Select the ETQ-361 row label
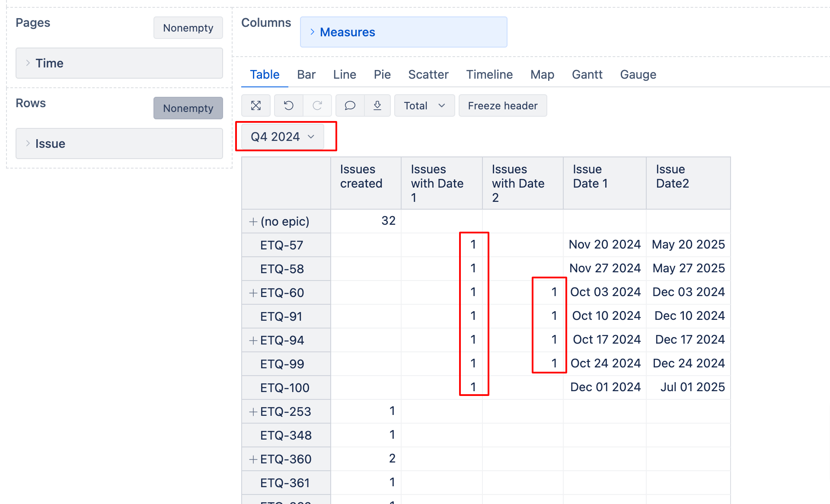 [285, 483]
